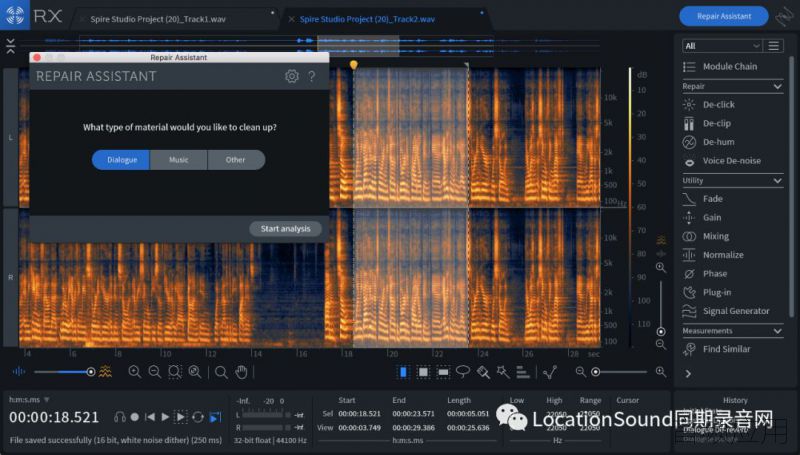
Task: Open the h:m:s.ms time format dropdown
Action: [x=29, y=399]
